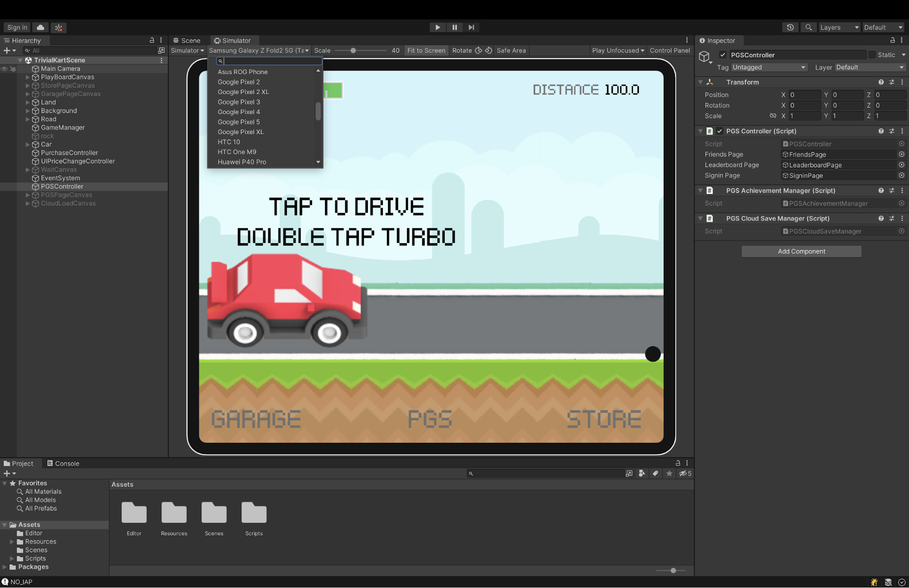Click the Layers panel icon in toolbar

click(x=837, y=27)
